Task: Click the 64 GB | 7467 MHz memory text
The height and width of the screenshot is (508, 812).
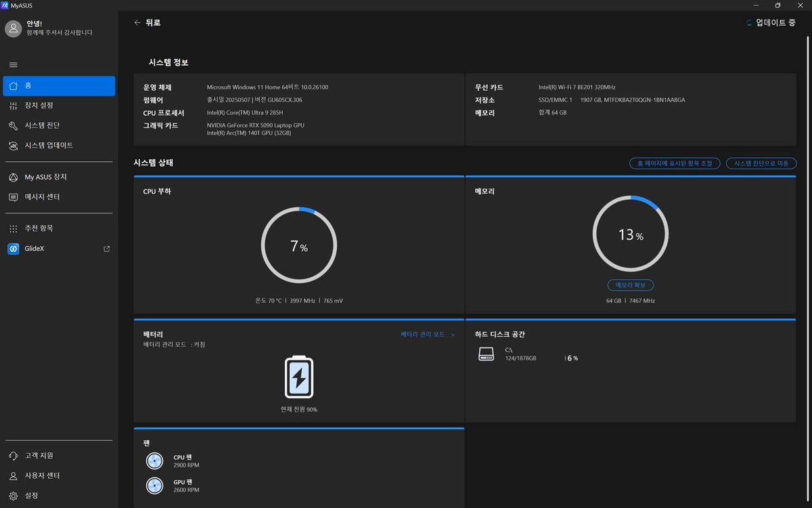Action: pos(631,301)
